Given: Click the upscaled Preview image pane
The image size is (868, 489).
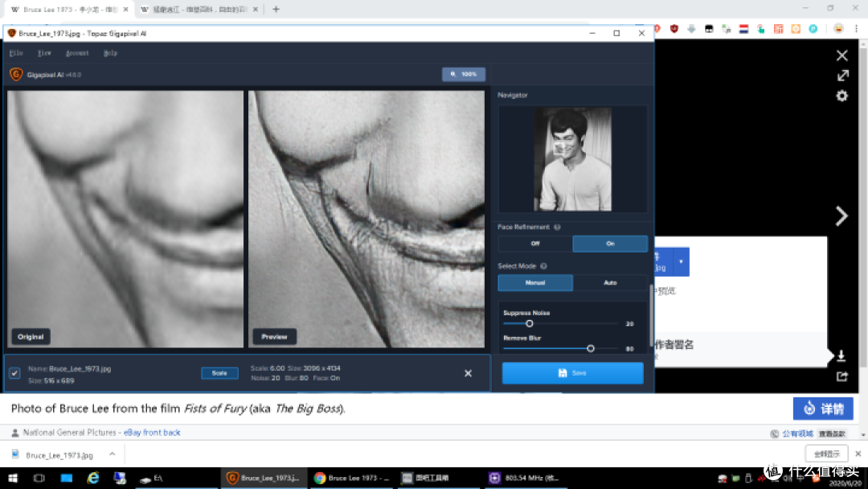Looking at the screenshot, I should click(x=366, y=220).
